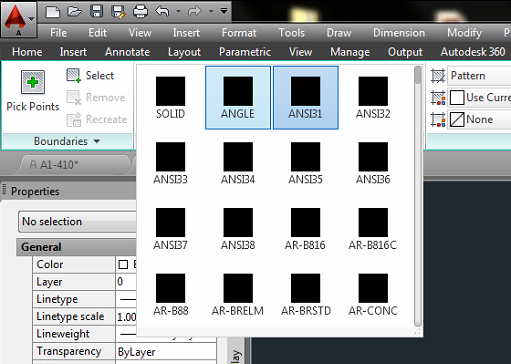This screenshot has width=511, height=364.
Task: Switch to the Home ribbon tab
Action: coord(27,52)
